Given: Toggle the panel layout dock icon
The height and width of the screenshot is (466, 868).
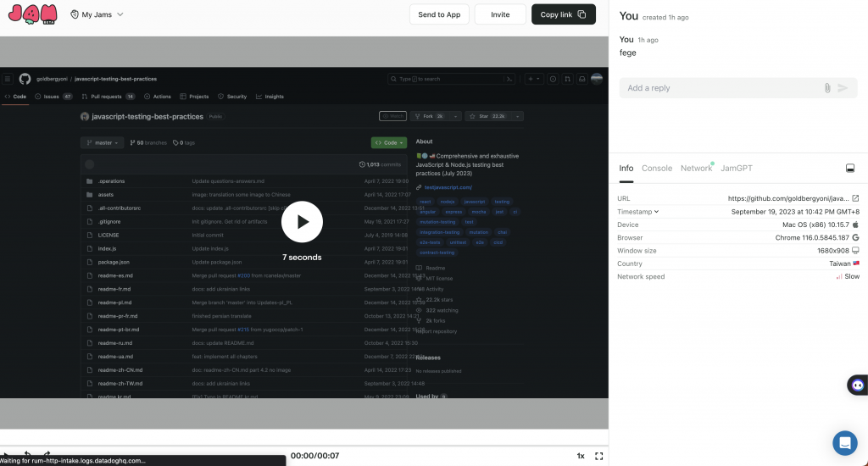Looking at the screenshot, I should click(x=850, y=169).
